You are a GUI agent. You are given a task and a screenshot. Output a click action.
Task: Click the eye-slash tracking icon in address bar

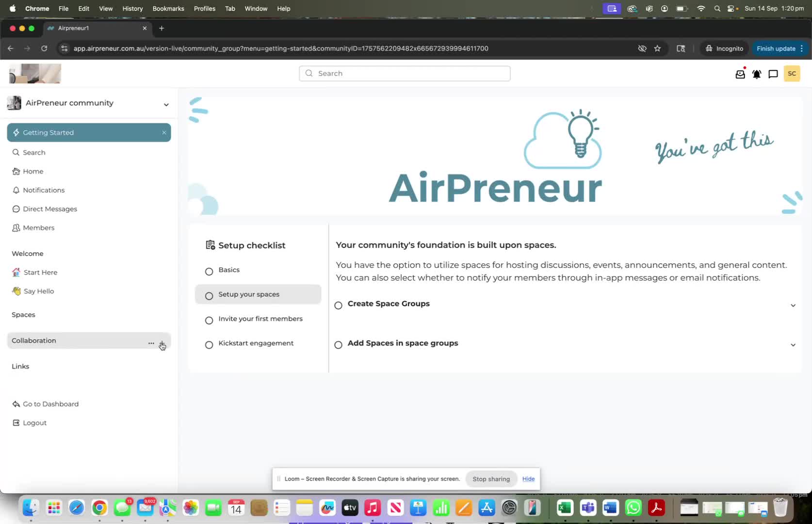642,49
